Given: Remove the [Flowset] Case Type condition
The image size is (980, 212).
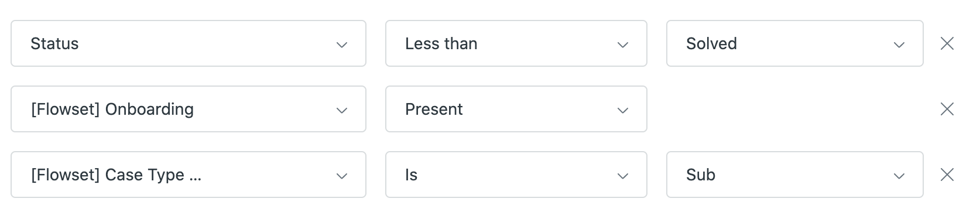Looking at the screenshot, I should [947, 175].
